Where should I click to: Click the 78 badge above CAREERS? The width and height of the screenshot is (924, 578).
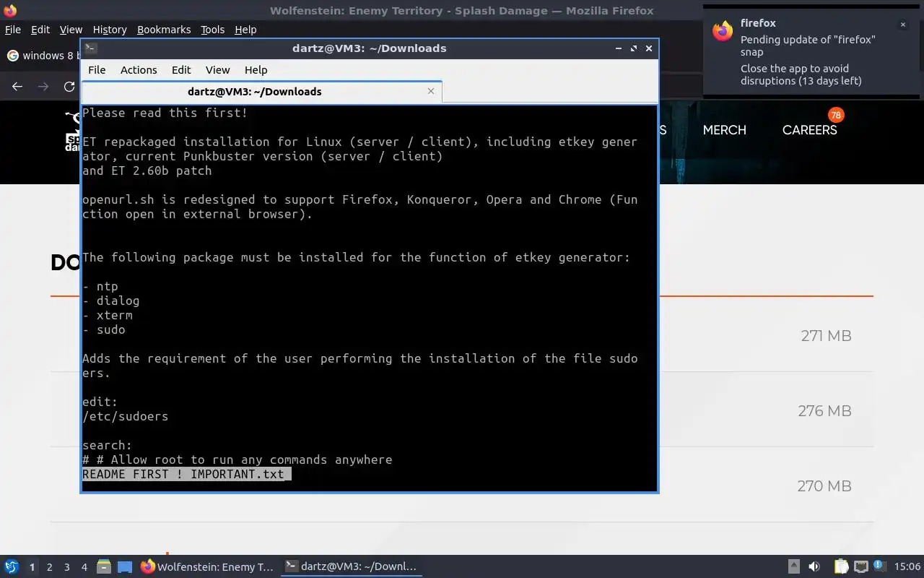coord(835,115)
